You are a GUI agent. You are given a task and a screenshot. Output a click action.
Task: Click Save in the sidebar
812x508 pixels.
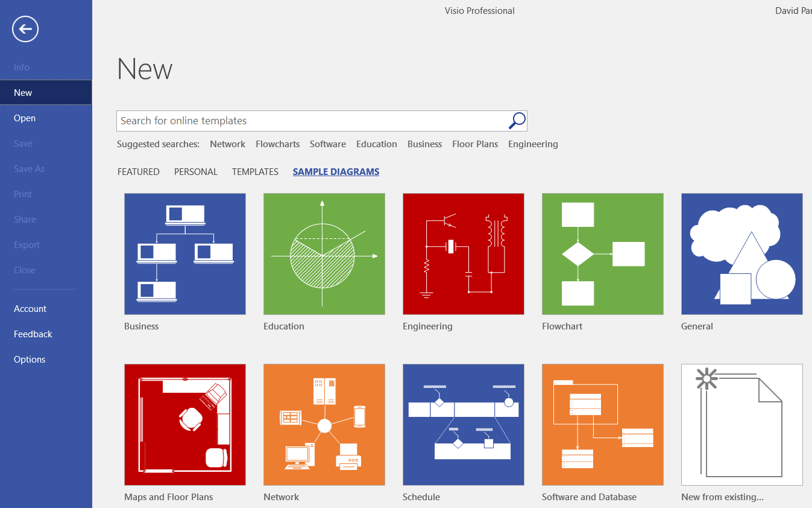click(46, 144)
